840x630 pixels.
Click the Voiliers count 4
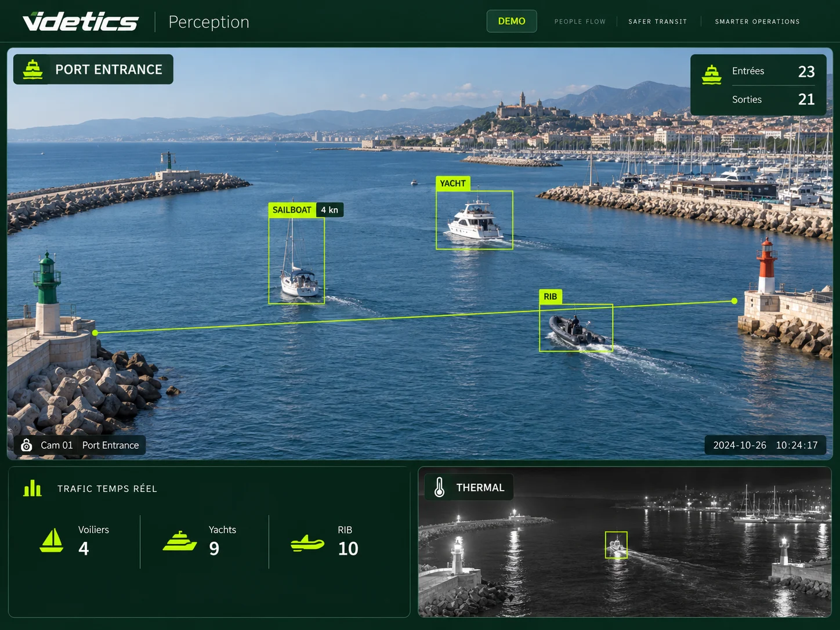84,548
